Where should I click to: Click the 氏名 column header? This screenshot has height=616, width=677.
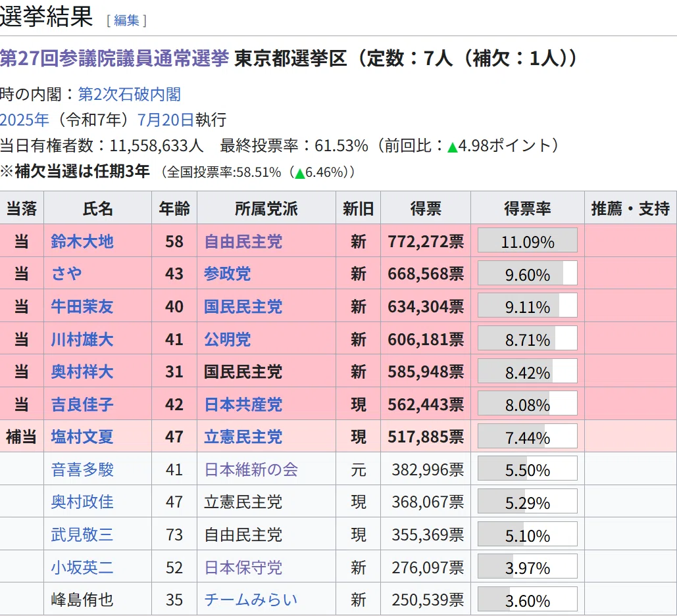point(97,208)
